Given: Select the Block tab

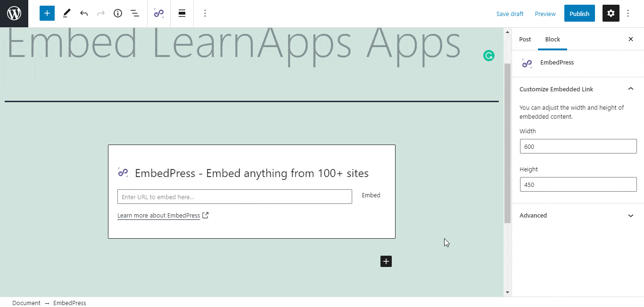Looking at the screenshot, I should (x=553, y=39).
